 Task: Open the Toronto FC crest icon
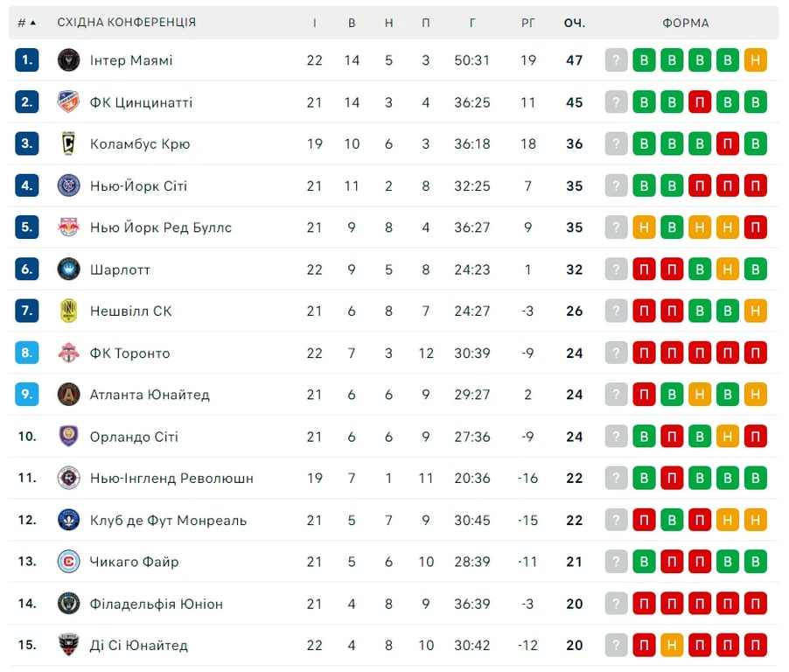(x=69, y=353)
